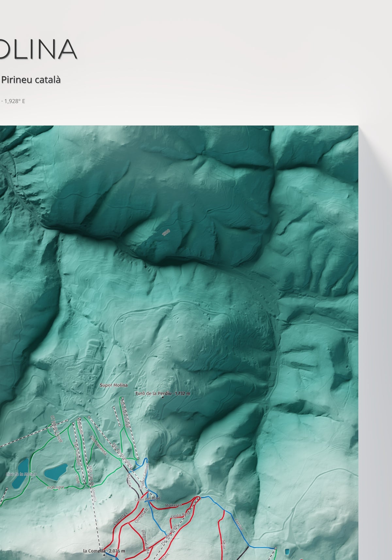Click the 'Super Molina' place label
The height and width of the screenshot is (560, 392).
pyautogui.click(x=114, y=385)
